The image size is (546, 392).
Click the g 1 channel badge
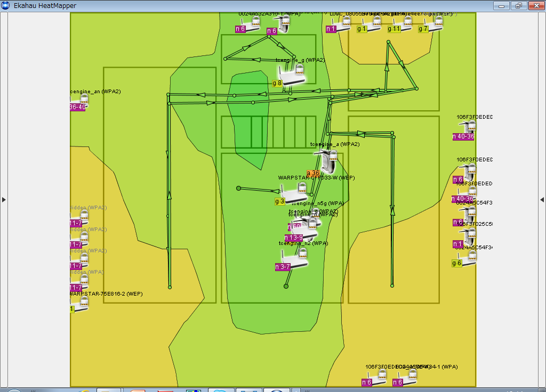pos(362,29)
